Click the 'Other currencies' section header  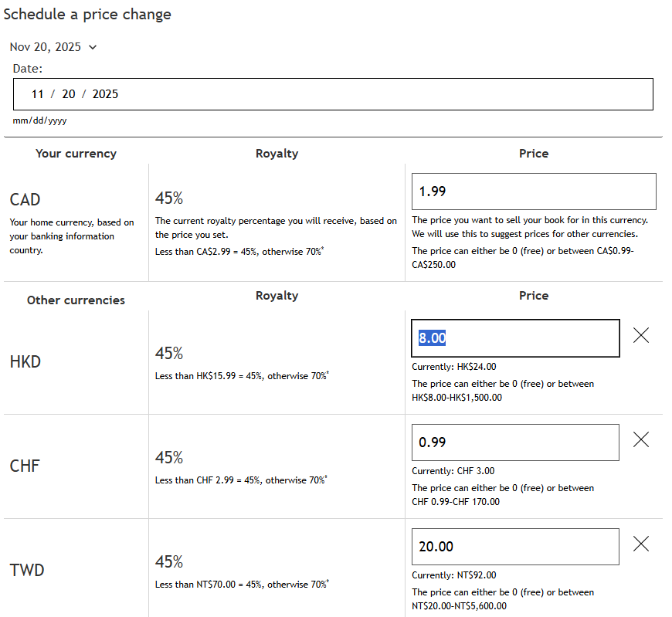click(76, 300)
